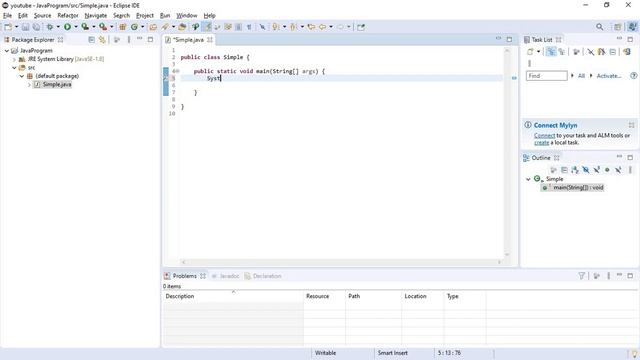640x360 pixels.
Task: Open the Source menu
Action: (42, 16)
